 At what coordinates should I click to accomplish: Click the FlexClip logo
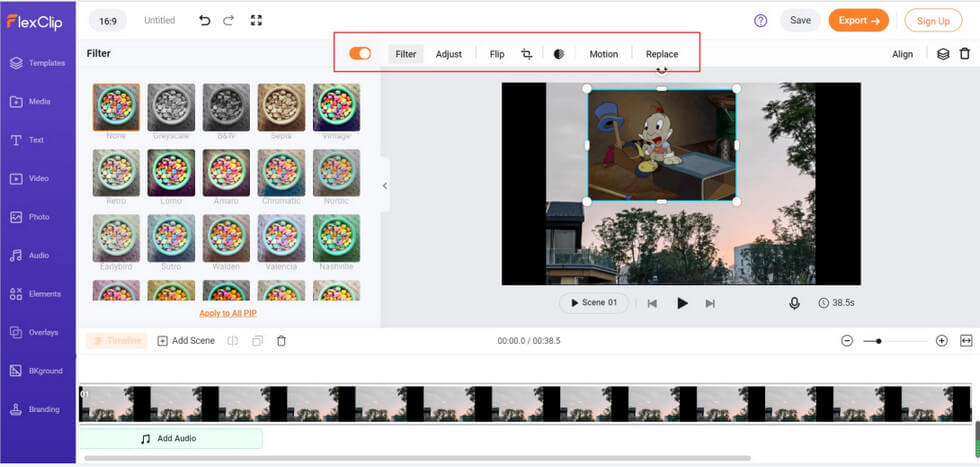[x=34, y=22]
